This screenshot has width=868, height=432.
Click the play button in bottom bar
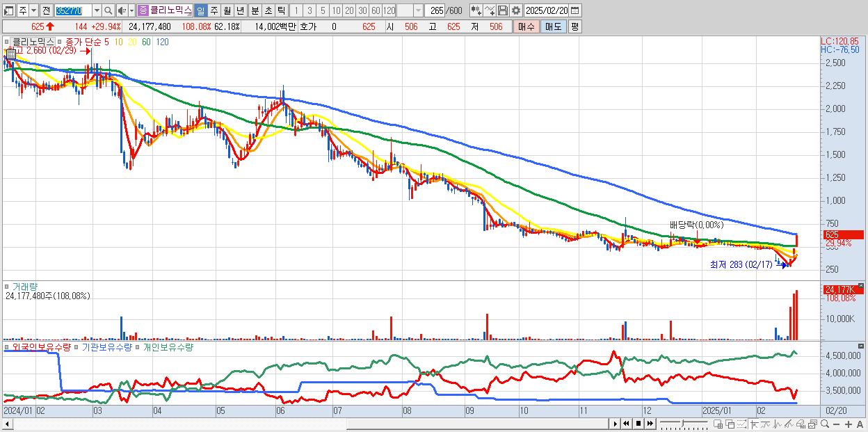click(615, 424)
